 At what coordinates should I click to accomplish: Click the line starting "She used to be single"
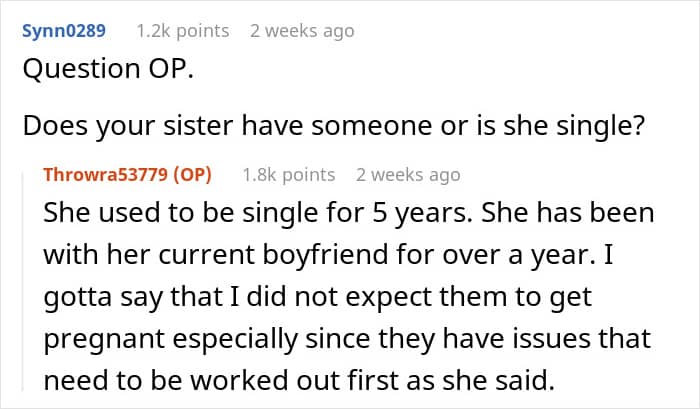tap(350, 214)
